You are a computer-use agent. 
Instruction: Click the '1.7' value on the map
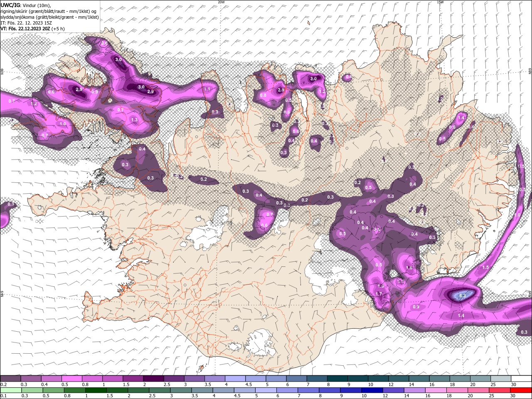[379, 294]
